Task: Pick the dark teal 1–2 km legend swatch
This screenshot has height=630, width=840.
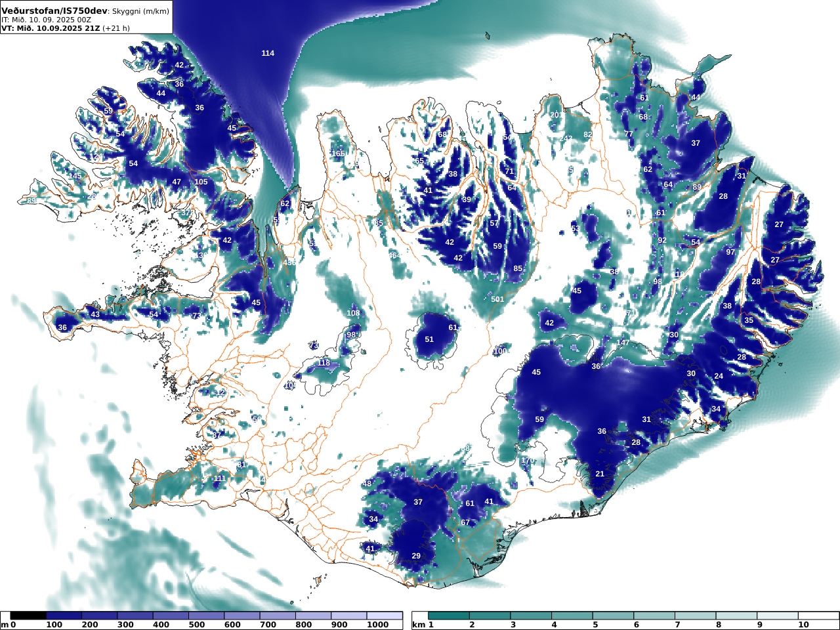Action: point(449,616)
